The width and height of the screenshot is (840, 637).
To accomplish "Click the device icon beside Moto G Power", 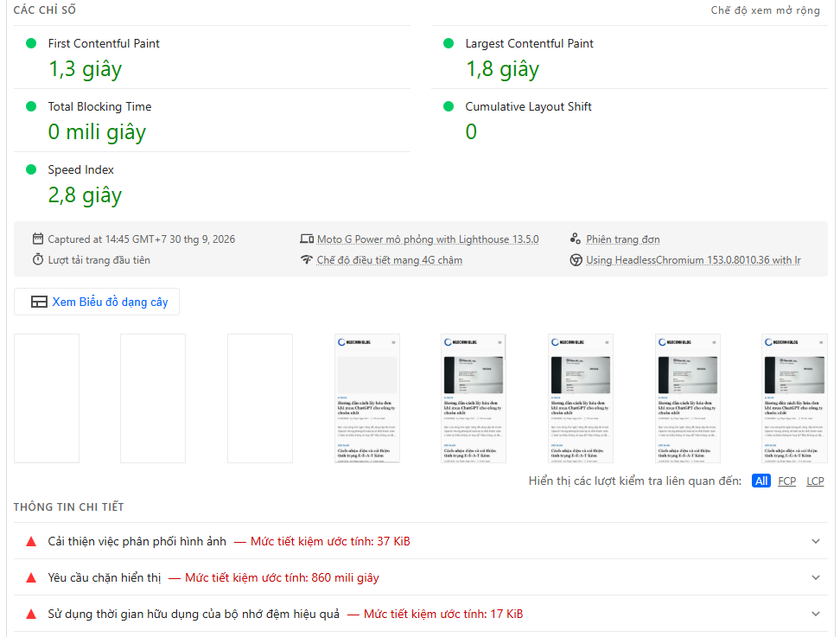I will coord(307,239).
